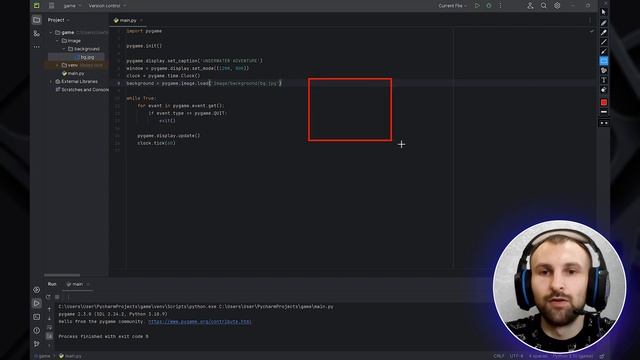Screen dimensions: 640x360
Task: Open more run actions menu
Action: [x=500, y=6]
